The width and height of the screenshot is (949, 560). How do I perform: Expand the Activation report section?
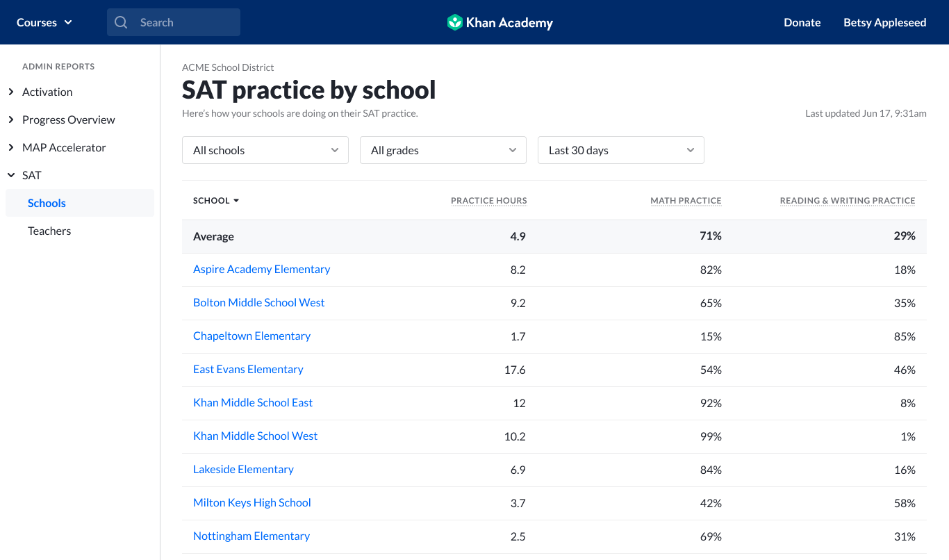click(47, 92)
